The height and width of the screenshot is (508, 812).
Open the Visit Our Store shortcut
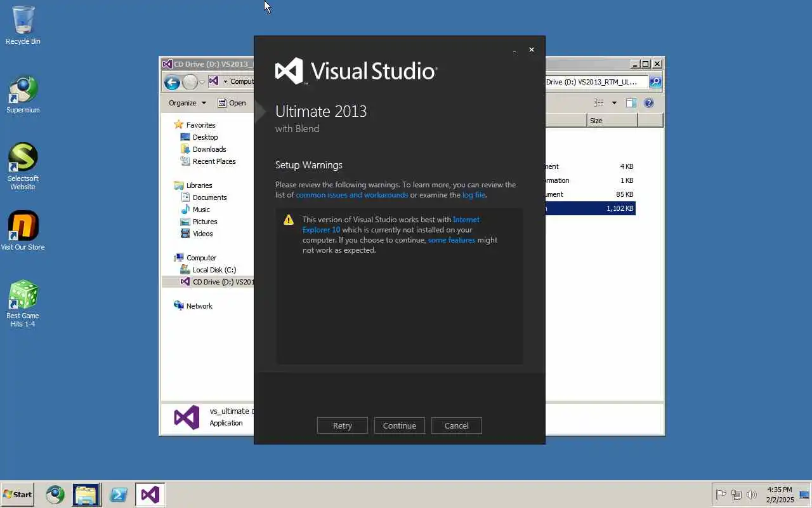(x=23, y=231)
